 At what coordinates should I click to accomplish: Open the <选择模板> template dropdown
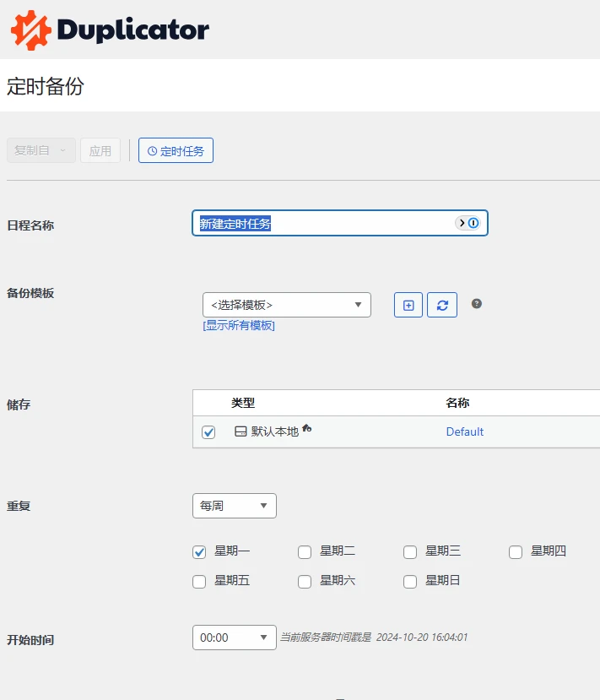pyautogui.click(x=287, y=305)
